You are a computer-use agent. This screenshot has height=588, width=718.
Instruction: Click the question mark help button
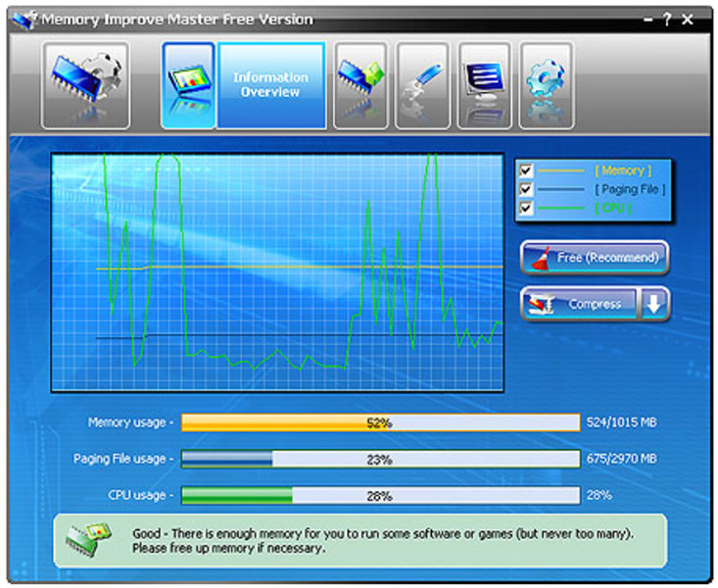[x=667, y=20]
